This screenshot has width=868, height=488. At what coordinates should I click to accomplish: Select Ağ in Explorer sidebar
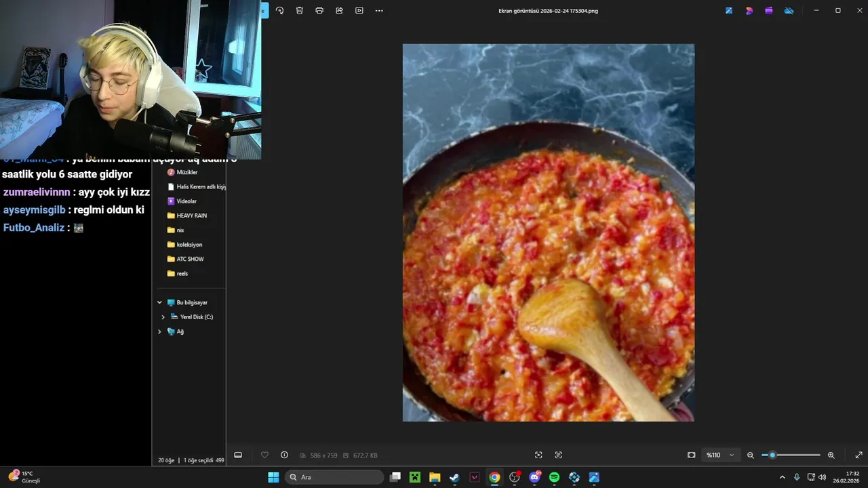(175, 331)
